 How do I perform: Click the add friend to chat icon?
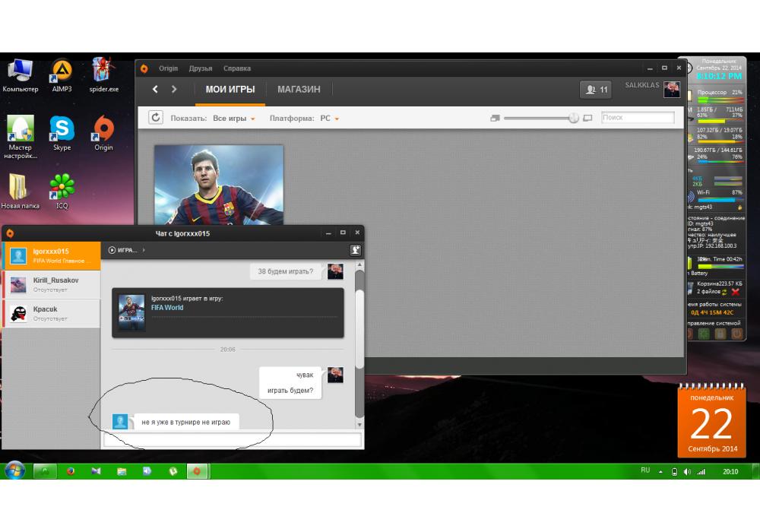point(355,250)
